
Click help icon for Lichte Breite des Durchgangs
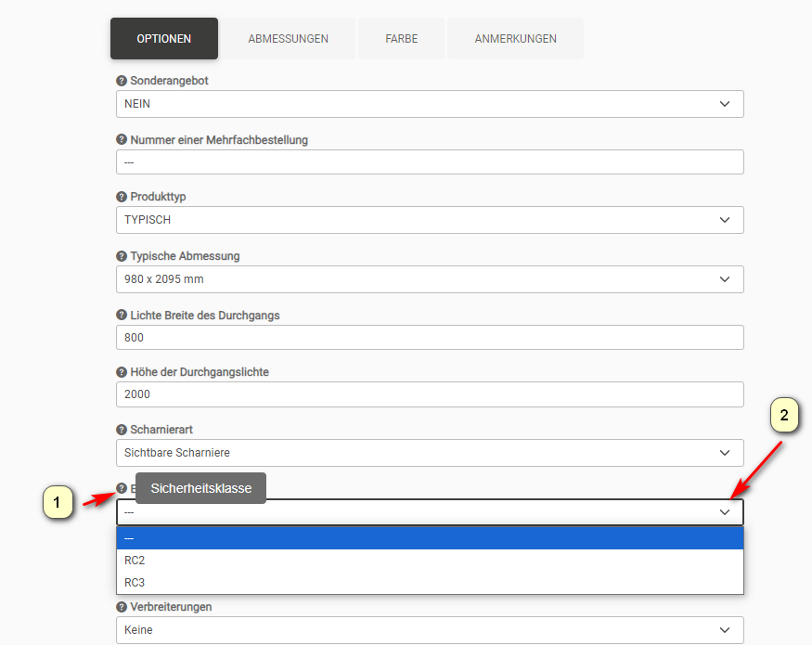[122, 315]
